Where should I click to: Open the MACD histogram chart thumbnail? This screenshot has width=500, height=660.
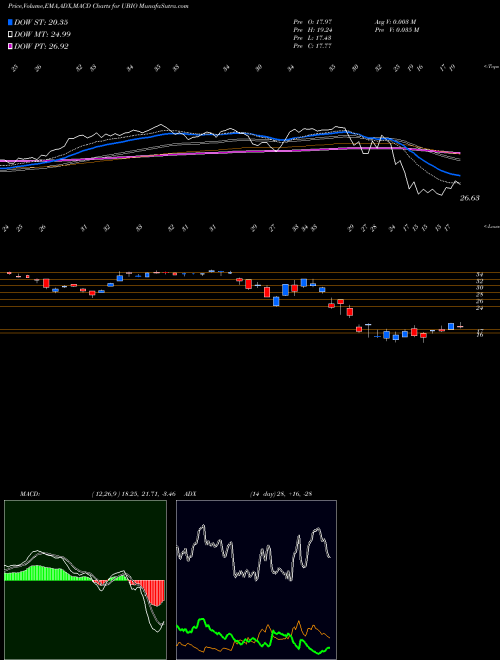(85, 580)
